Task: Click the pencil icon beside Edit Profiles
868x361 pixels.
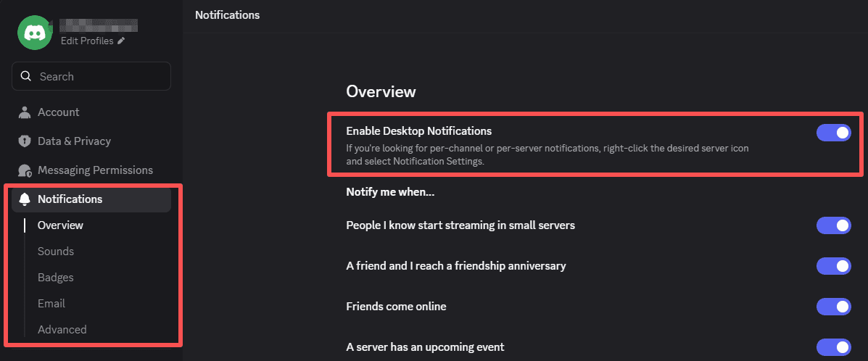Action: click(x=121, y=41)
